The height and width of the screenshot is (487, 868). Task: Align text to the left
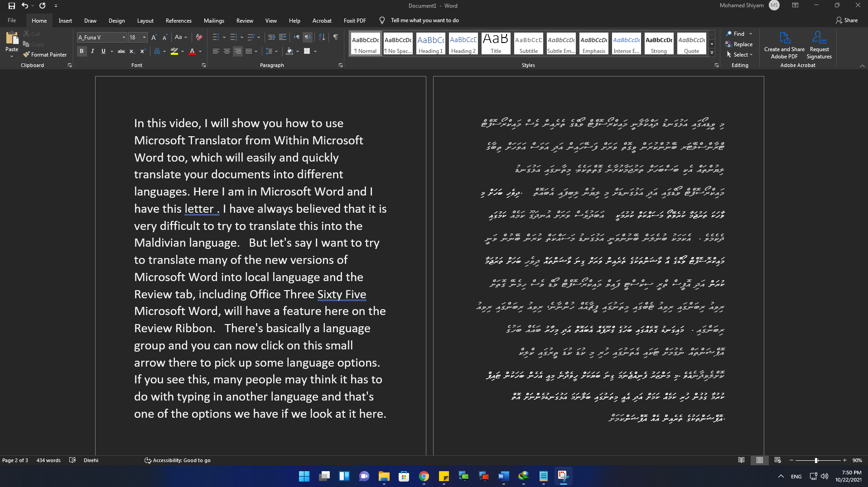(216, 52)
